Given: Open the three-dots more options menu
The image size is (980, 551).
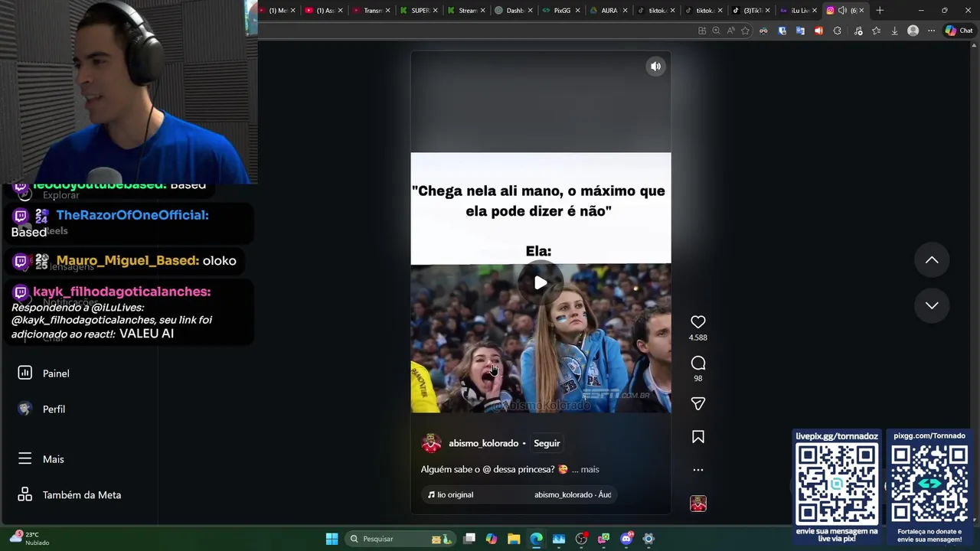Looking at the screenshot, I should click(x=697, y=470).
